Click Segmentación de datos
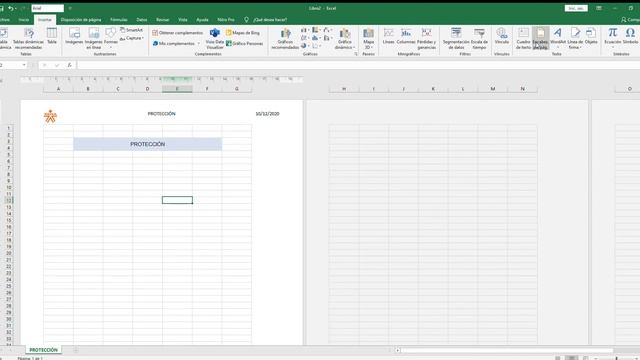 (x=456, y=38)
